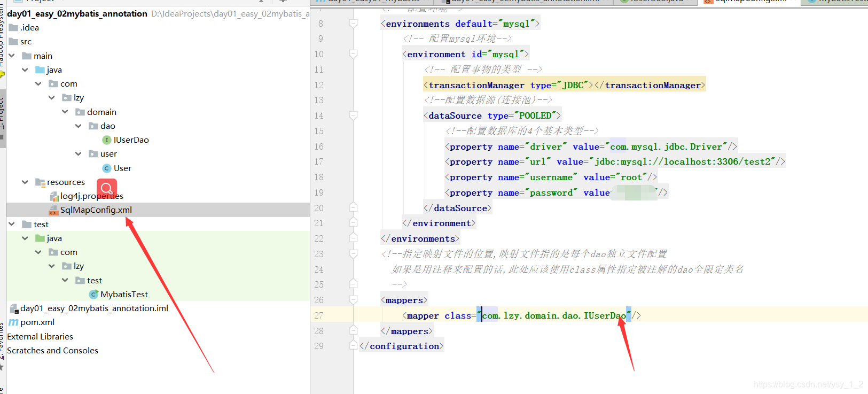Click the MybatisTest class icon

click(93, 294)
